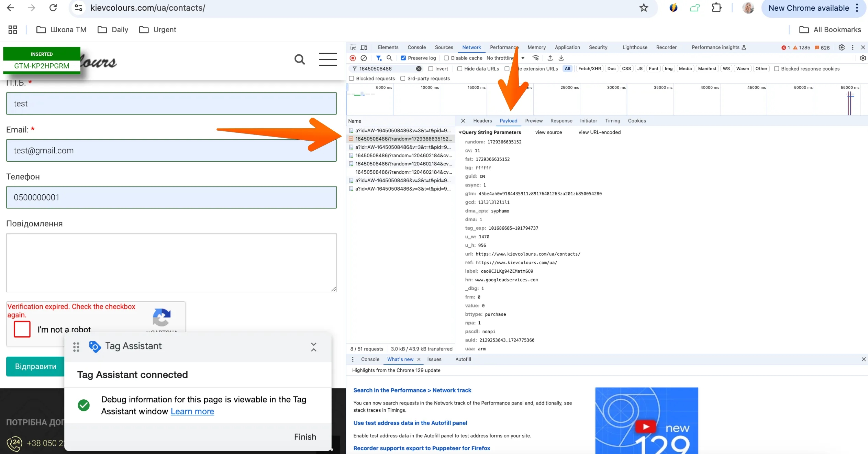Open the Timing tab

pos(612,121)
